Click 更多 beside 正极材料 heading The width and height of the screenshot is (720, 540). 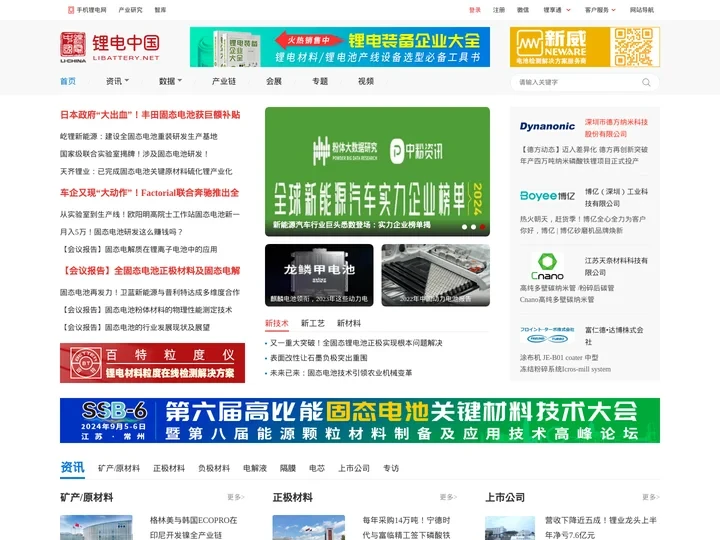448,497
